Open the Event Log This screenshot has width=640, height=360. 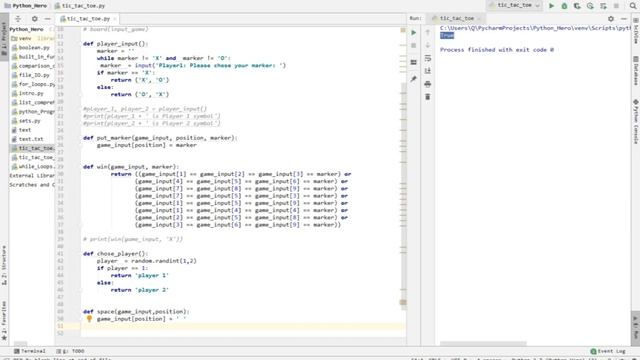click(608, 351)
